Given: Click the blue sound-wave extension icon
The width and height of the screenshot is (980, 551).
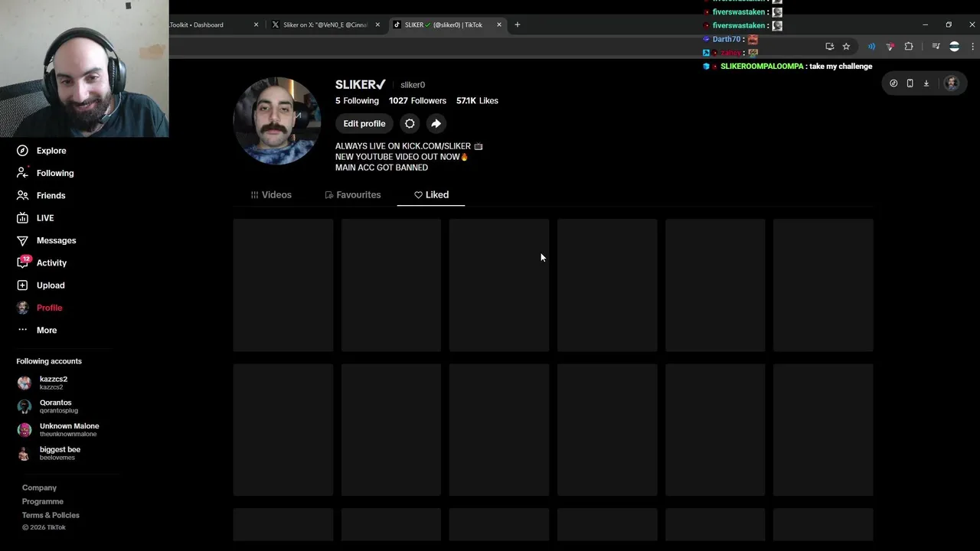Looking at the screenshot, I should click(871, 47).
